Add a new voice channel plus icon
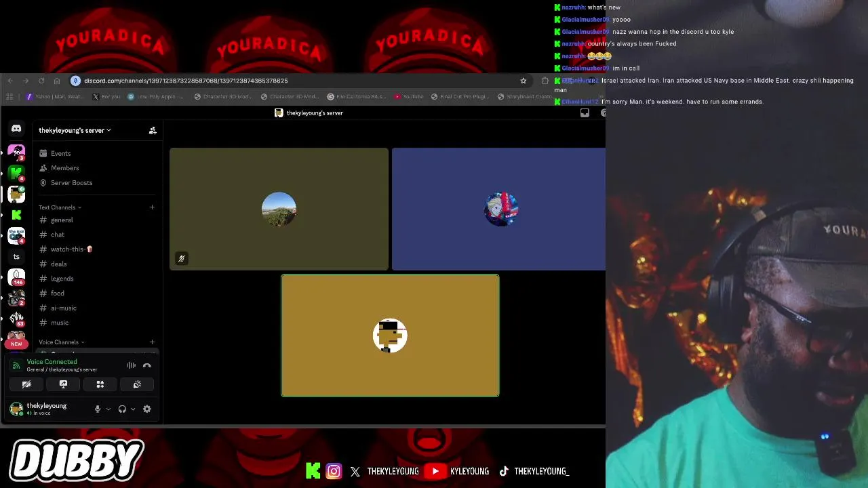 tap(152, 342)
